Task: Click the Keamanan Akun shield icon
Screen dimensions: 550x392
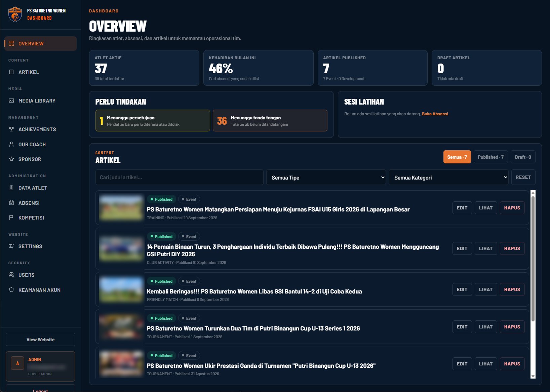Action: (x=11, y=290)
